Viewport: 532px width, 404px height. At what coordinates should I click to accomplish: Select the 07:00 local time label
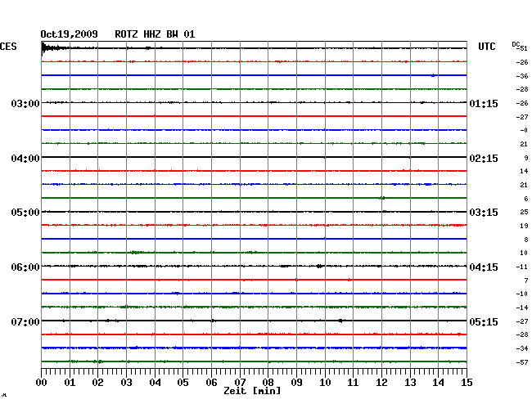25,321
